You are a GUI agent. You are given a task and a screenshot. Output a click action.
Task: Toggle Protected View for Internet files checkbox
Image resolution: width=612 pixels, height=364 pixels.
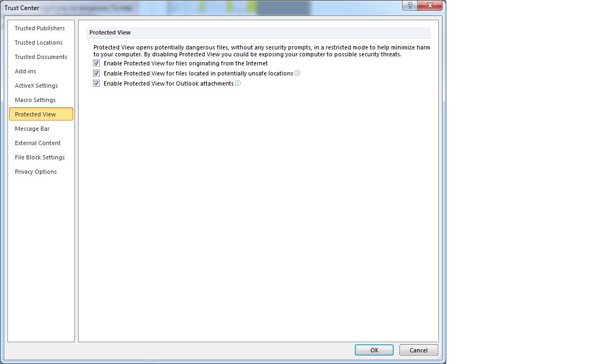[x=96, y=63]
